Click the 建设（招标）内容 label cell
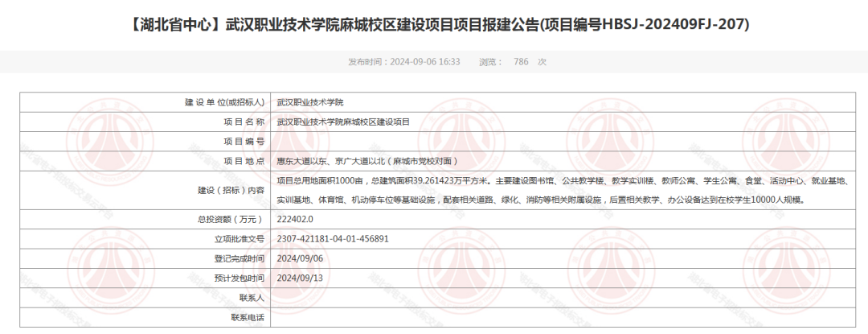This screenshot has height=334, width=868. coord(145,190)
